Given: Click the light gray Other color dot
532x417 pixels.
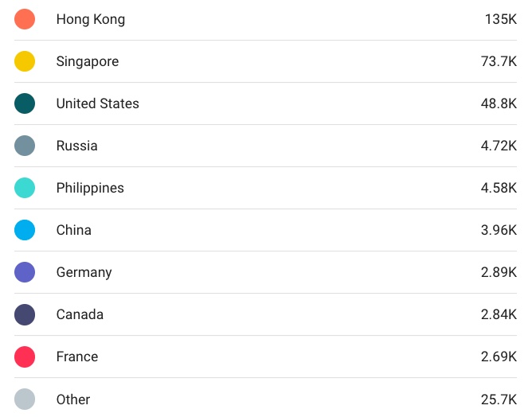Looking at the screenshot, I should click(25, 399).
